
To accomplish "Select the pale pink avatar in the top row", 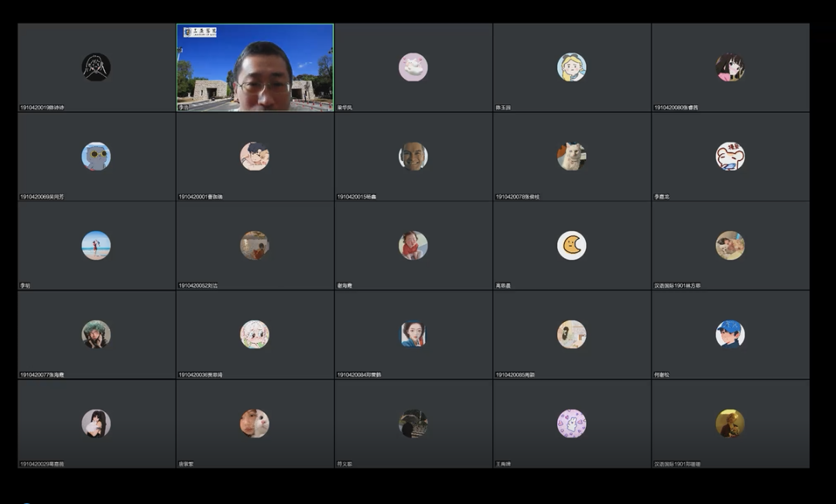I will [413, 67].
